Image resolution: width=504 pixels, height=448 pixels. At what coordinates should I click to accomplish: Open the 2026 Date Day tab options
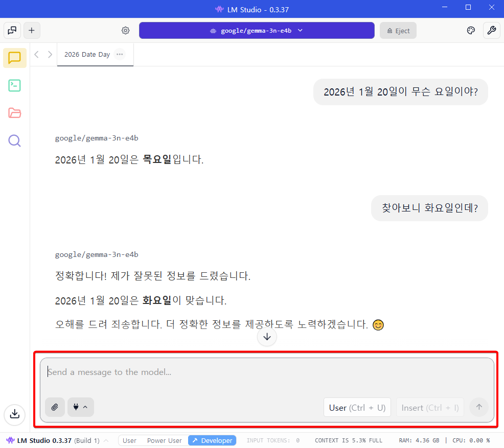tap(120, 54)
